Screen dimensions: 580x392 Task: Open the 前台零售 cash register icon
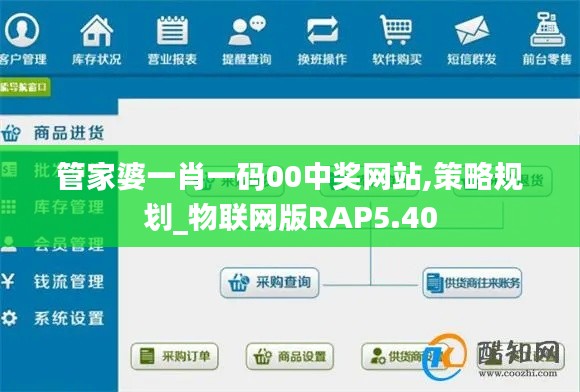(x=547, y=30)
